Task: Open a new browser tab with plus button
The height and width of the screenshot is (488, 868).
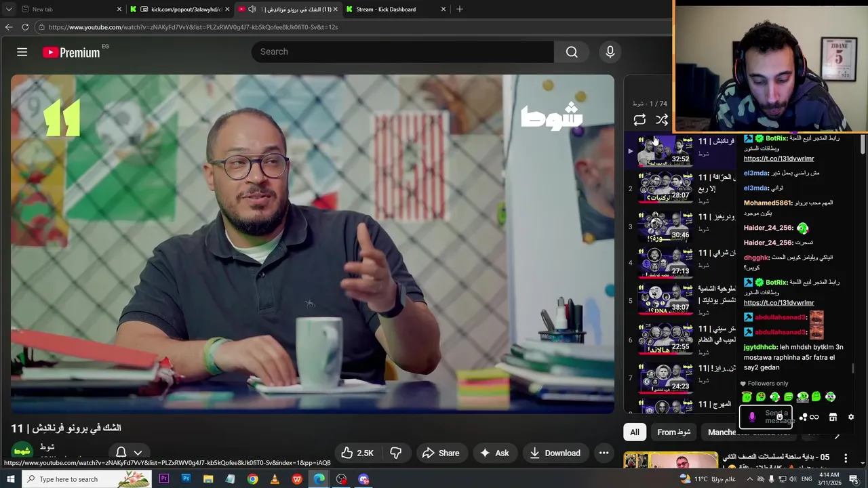Action: (x=460, y=9)
